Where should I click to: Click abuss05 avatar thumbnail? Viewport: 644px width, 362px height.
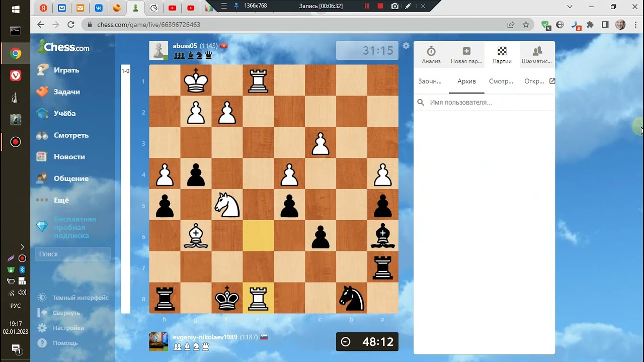[x=158, y=50]
